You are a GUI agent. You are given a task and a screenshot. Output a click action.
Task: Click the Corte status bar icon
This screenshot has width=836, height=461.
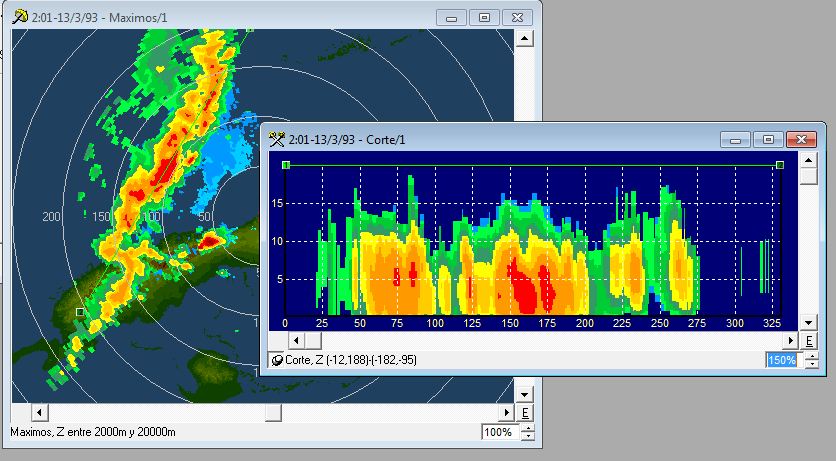tap(277, 360)
